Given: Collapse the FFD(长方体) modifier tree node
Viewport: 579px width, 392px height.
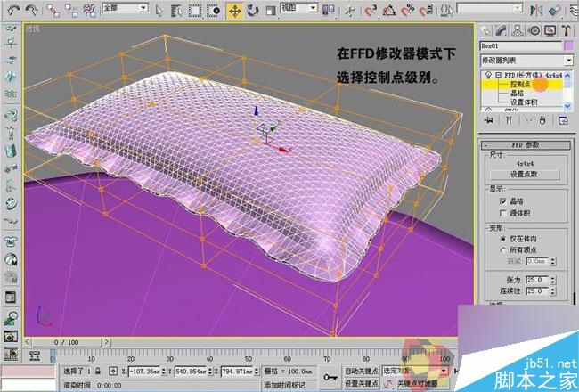Looking at the screenshot, I should pyautogui.click(x=499, y=75).
